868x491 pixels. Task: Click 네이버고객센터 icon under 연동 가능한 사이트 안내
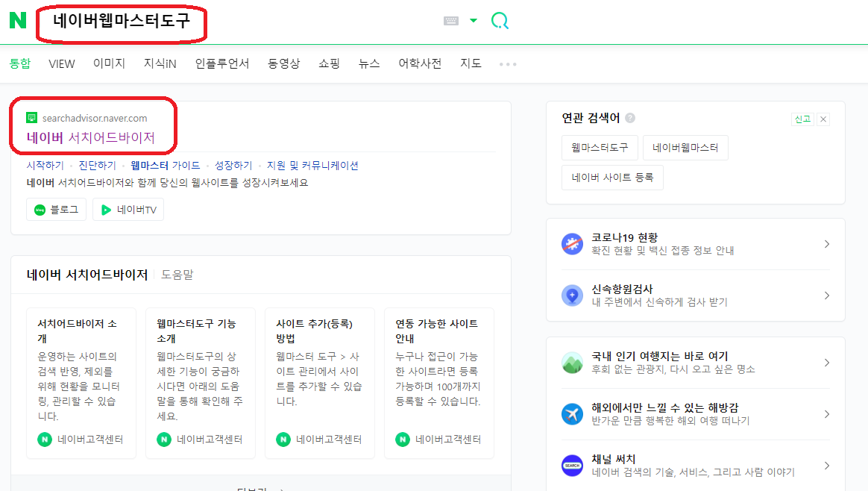pos(403,440)
